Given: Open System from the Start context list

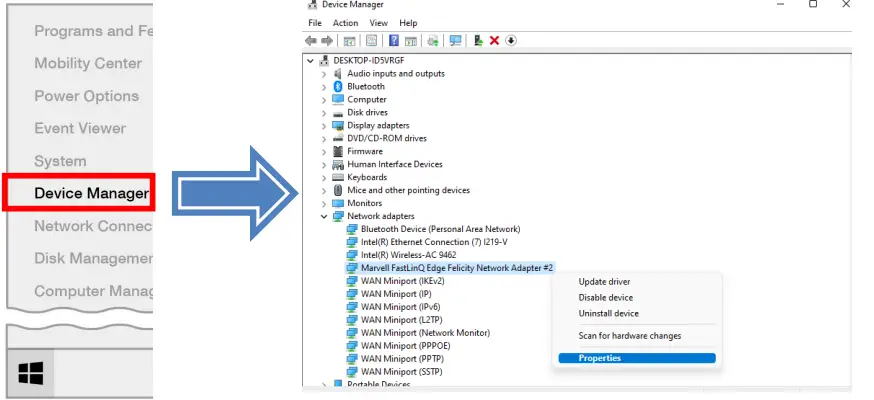Looking at the screenshot, I should click(x=60, y=161).
